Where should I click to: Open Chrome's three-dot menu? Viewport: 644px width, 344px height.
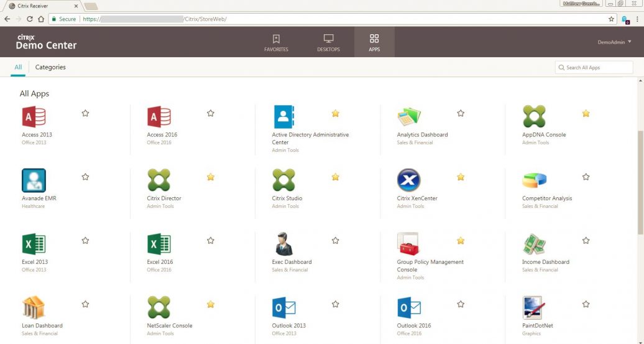point(637,19)
